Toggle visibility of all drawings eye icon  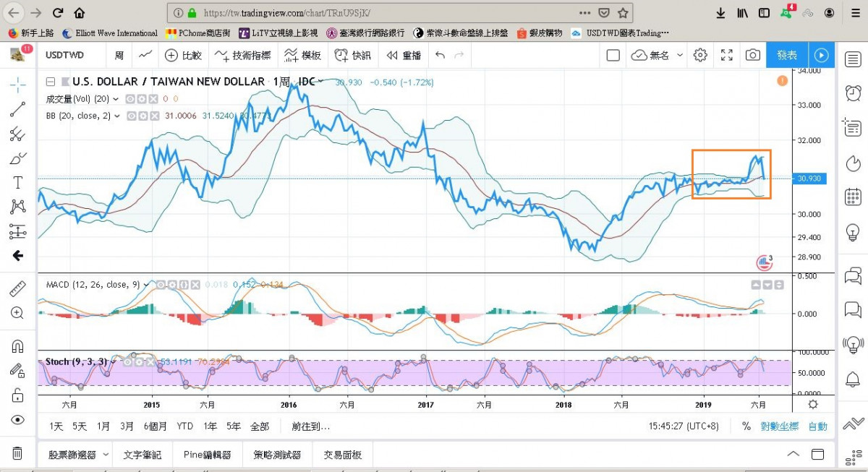click(18, 420)
